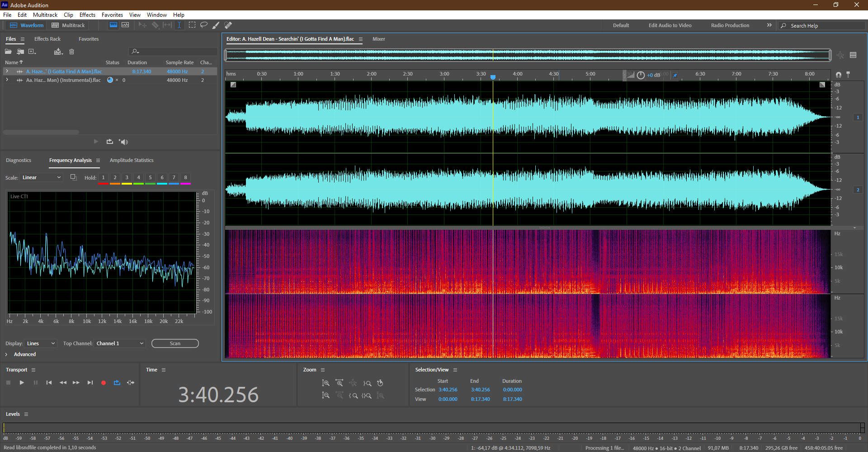Click the marker pin icon beside timeline
Viewport: 868px width, 452px height.
pyautogui.click(x=848, y=75)
